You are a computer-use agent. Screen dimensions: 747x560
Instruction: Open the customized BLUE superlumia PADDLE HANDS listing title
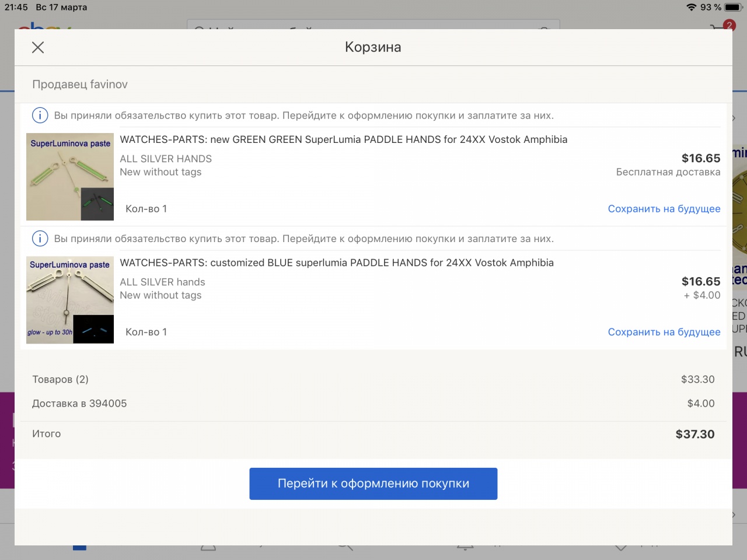click(x=337, y=262)
